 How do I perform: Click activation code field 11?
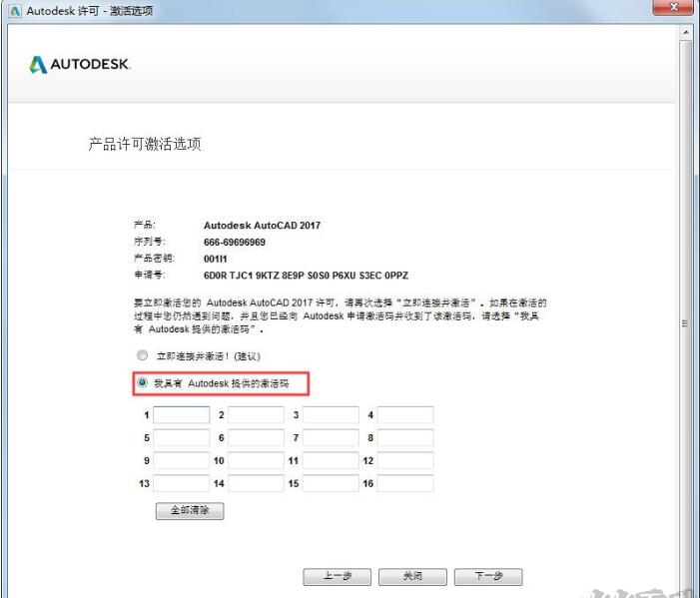point(331,460)
